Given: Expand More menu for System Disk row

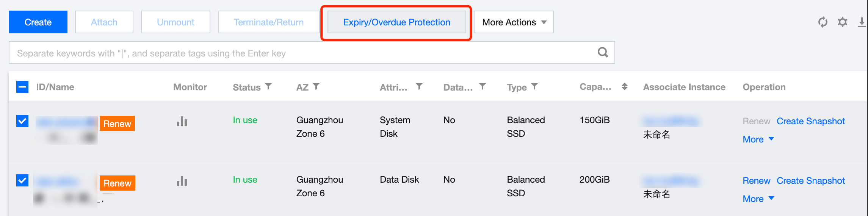Looking at the screenshot, I should click(x=758, y=139).
